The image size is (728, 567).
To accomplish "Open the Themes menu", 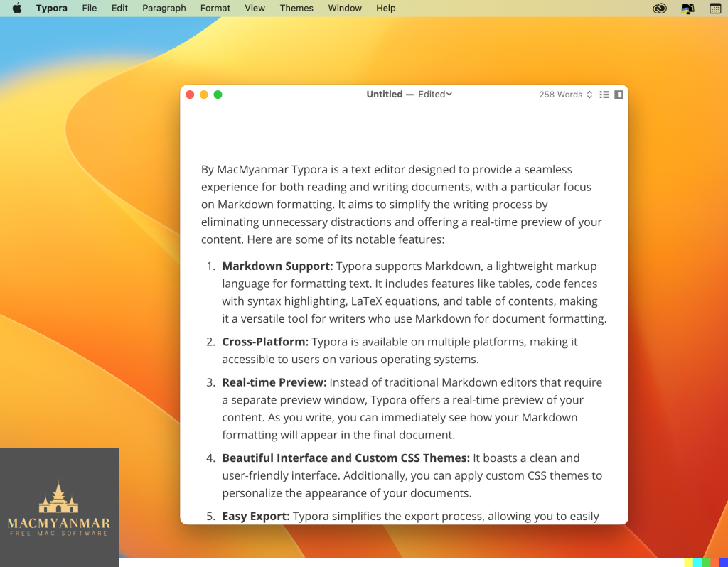I will pos(296,8).
